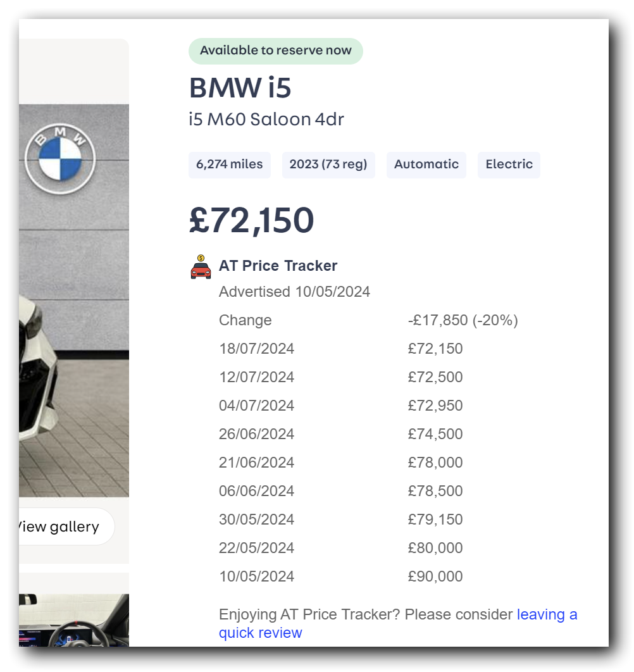Click the Electric fuel type tag
The width and height of the screenshot is (634, 672).
click(x=509, y=165)
